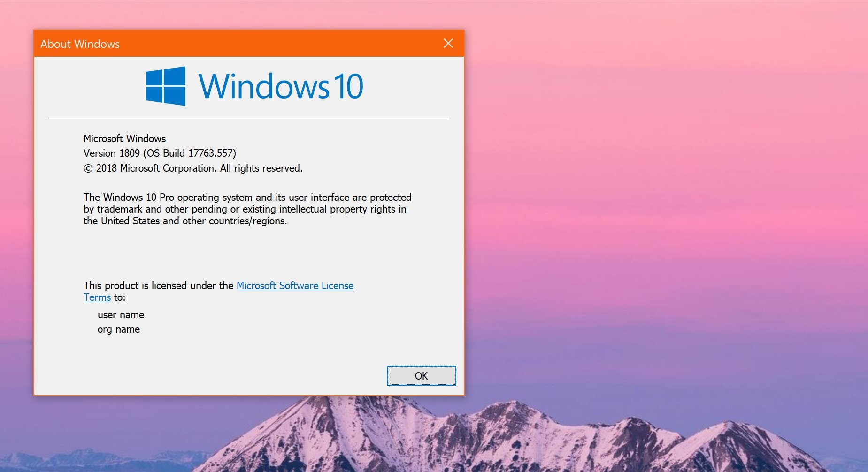
Task: Click the Windows 10 Pro trademark paragraph
Action: pos(247,209)
